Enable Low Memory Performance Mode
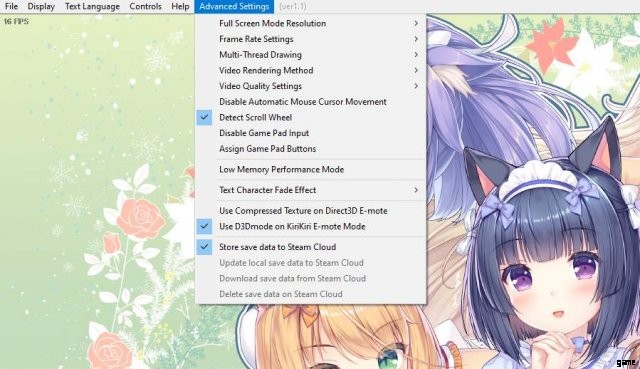 311,169
